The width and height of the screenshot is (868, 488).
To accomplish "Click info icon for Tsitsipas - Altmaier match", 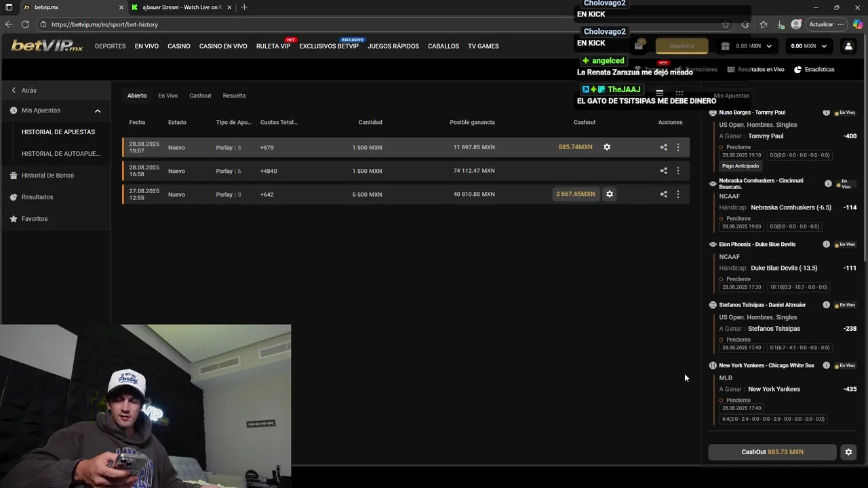I will pyautogui.click(x=826, y=305).
